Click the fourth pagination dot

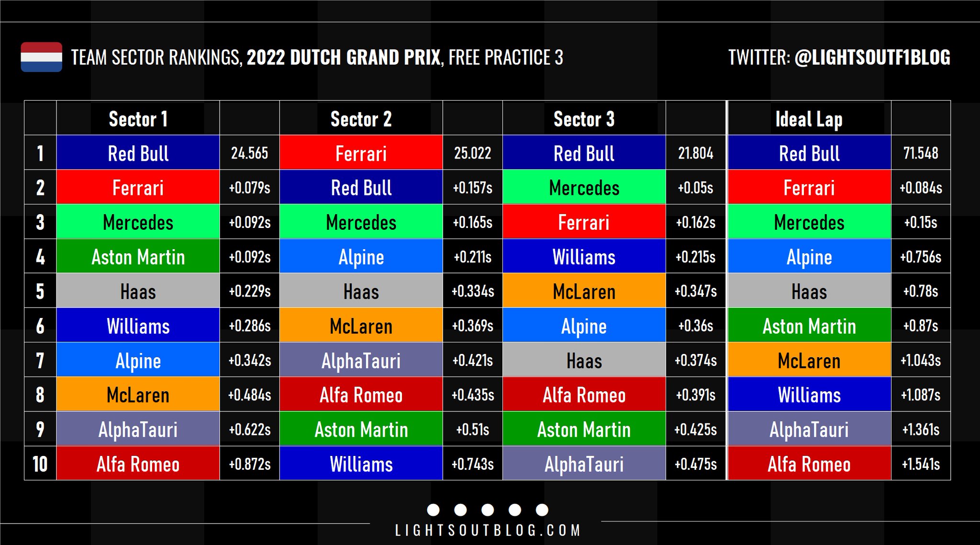[x=515, y=510]
